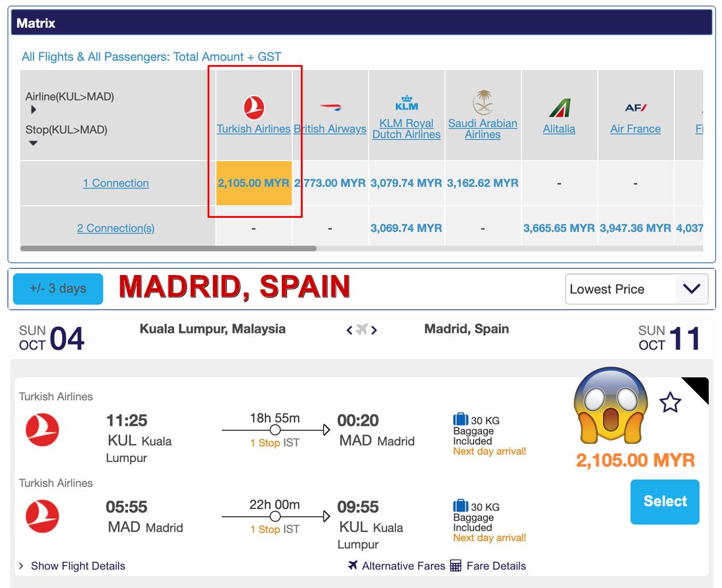Click the 00:20 MAD arrival time
The image size is (722, 588).
[358, 420]
